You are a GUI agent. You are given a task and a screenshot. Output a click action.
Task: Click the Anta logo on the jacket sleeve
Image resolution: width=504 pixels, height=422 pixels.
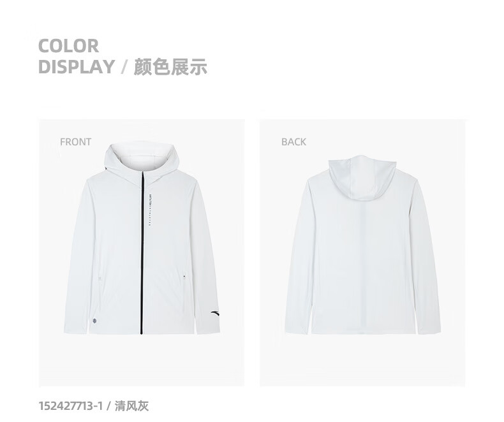tap(212, 314)
